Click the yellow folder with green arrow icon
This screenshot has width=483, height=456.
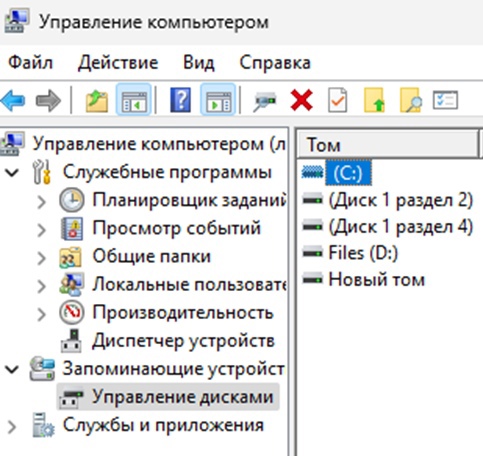(374, 100)
